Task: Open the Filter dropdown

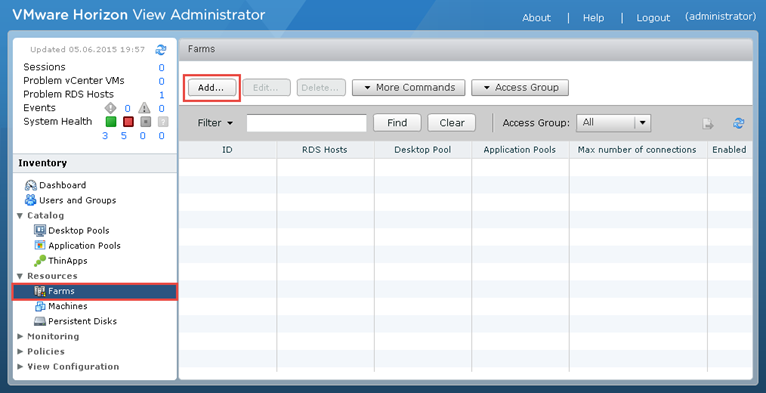Action: 215,123
